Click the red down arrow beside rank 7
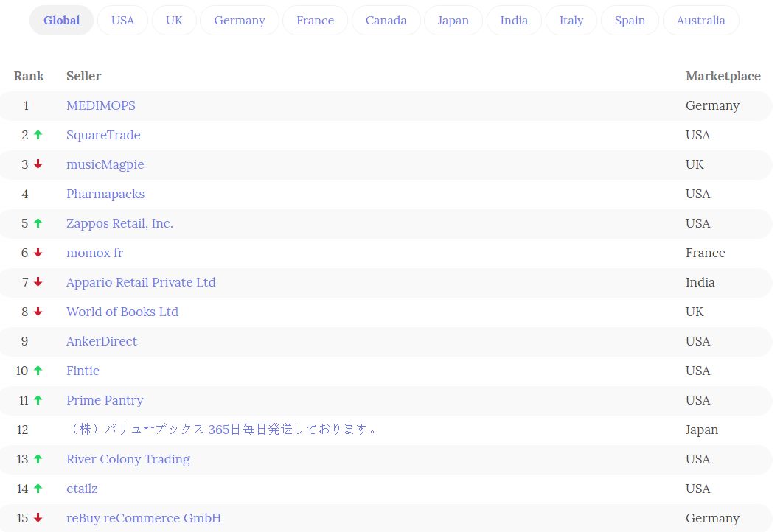 (38, 282)
